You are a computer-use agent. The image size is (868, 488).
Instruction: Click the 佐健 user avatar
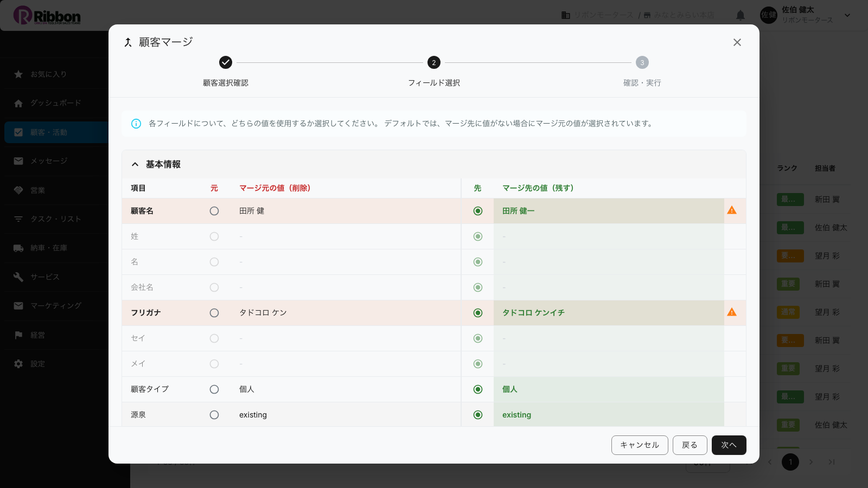coord(769,15)
